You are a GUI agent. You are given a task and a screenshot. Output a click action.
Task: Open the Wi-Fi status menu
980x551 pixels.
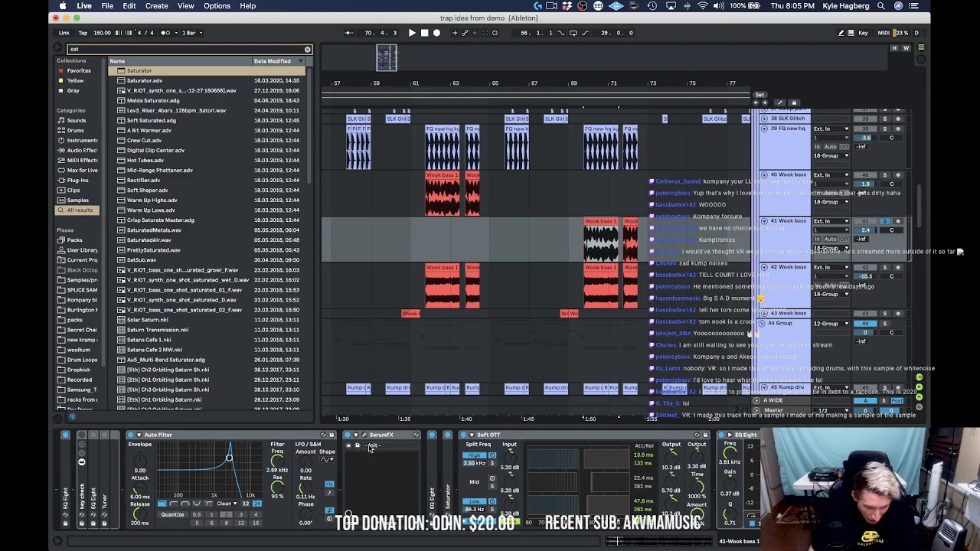point(703,6)
